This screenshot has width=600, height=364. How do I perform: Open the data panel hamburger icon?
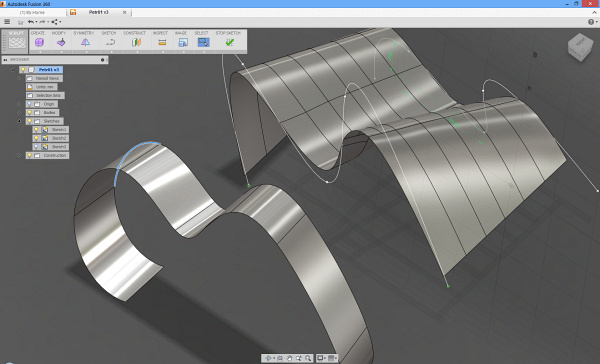coord(7,22)
